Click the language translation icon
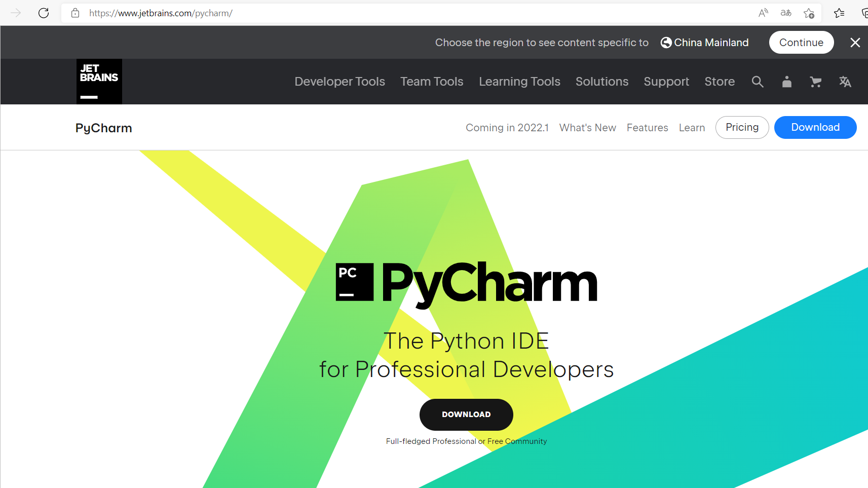The image size is (868, 488). point(845,82)
